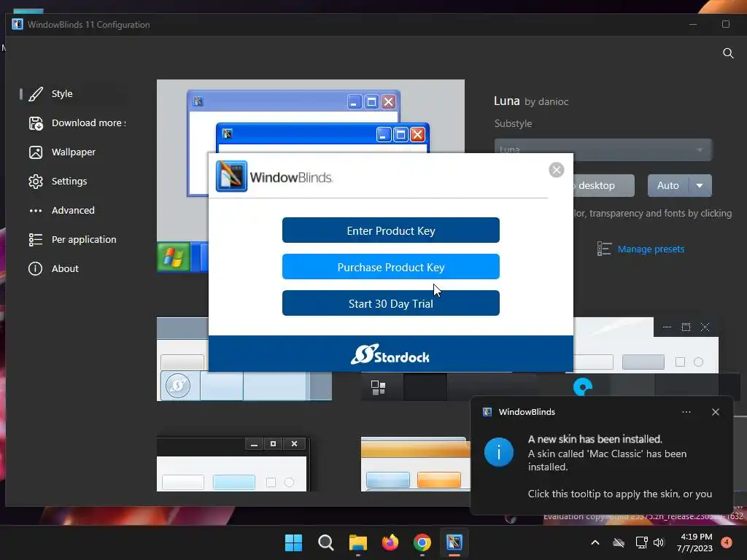Viewport: 747px width, 560px height.
Task: Click the cloud sync tray icon
Action: [619, 542]
